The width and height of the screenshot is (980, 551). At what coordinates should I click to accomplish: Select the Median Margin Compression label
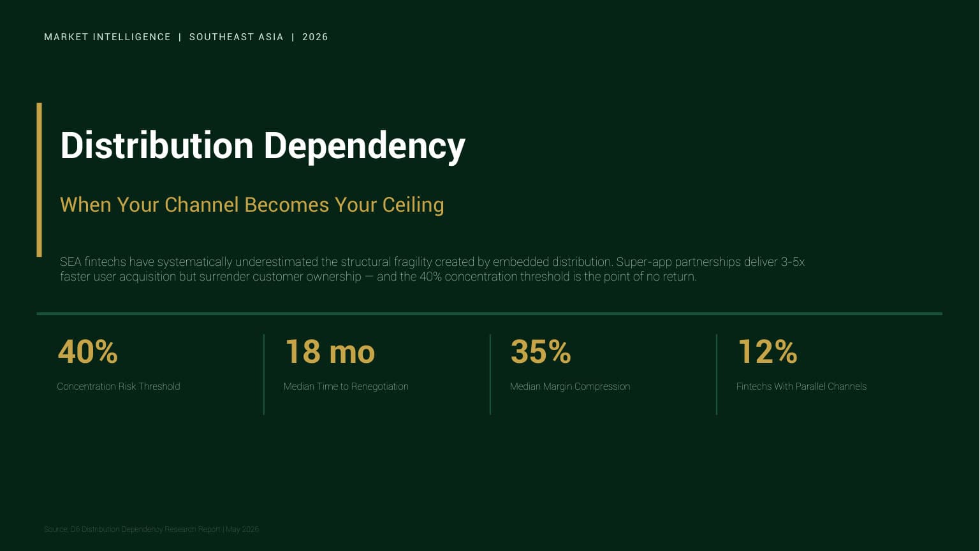570,386
